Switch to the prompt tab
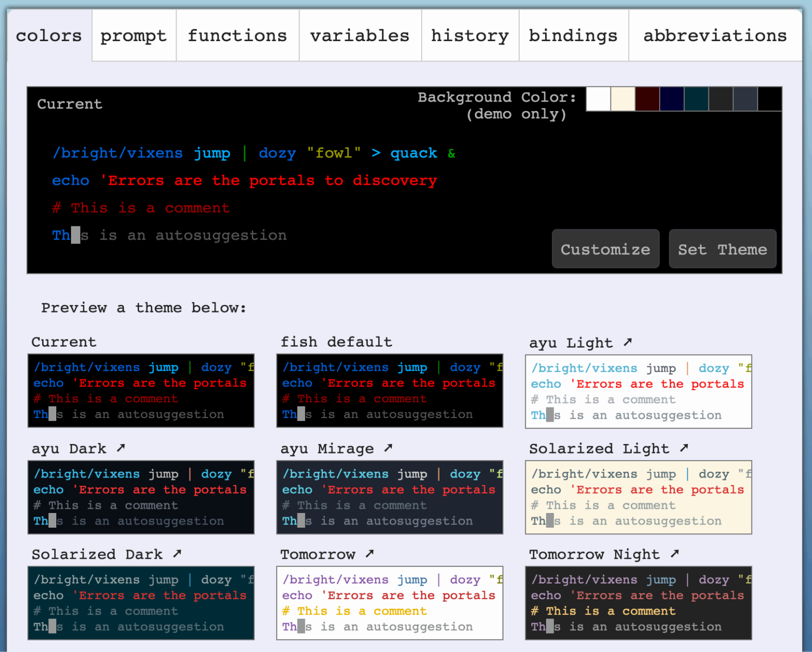This screenshot has width=812, height=652. (x=133, y=35)
